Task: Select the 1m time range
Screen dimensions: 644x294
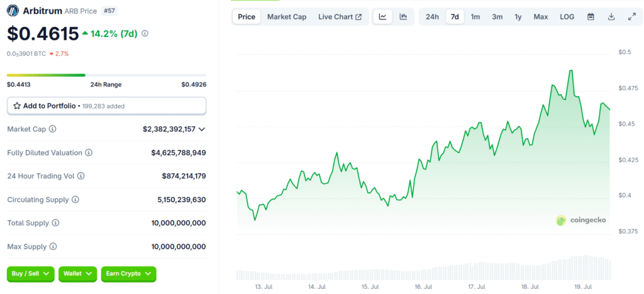Action: [475, 17]
